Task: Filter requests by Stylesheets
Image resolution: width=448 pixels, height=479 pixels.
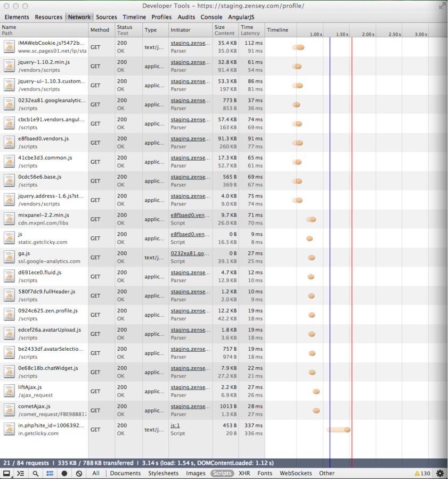Action: pos(164,473)
